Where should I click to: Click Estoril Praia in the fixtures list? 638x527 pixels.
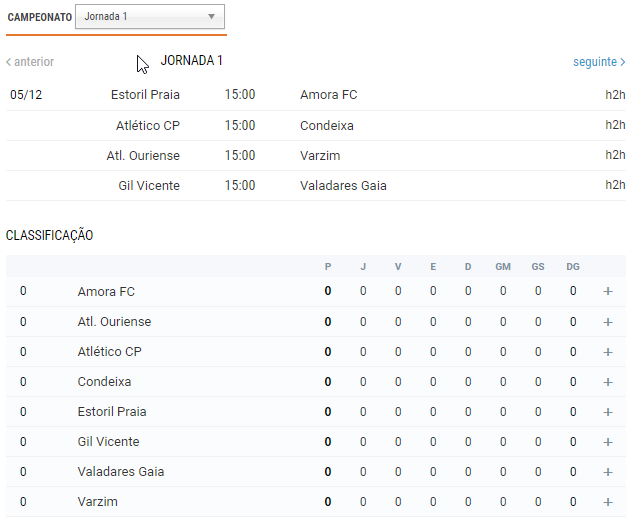tap(145, 95)
